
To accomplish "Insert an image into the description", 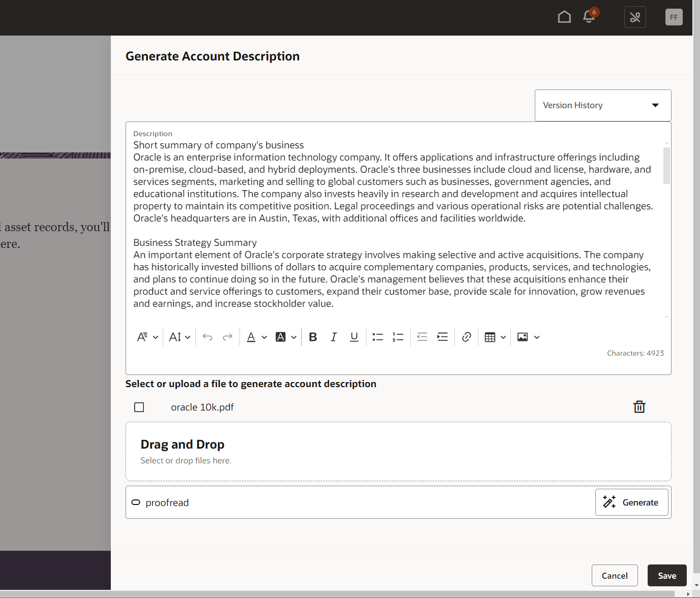I will pos(523,336).
